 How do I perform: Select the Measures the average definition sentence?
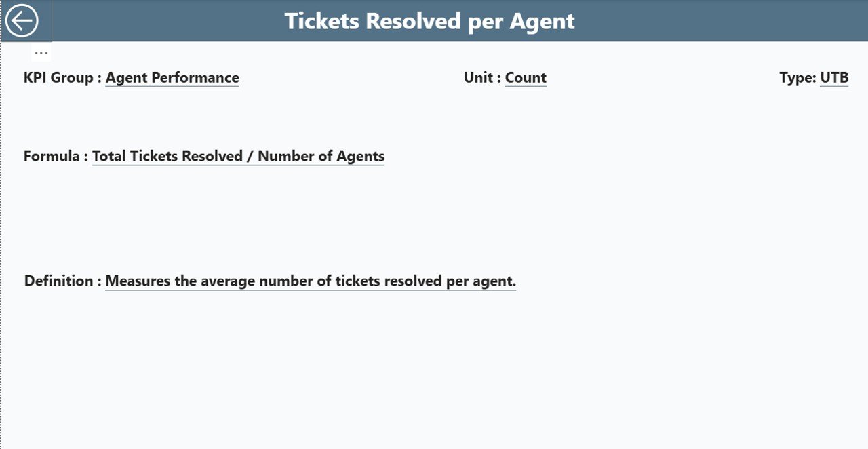pos(311,281)
